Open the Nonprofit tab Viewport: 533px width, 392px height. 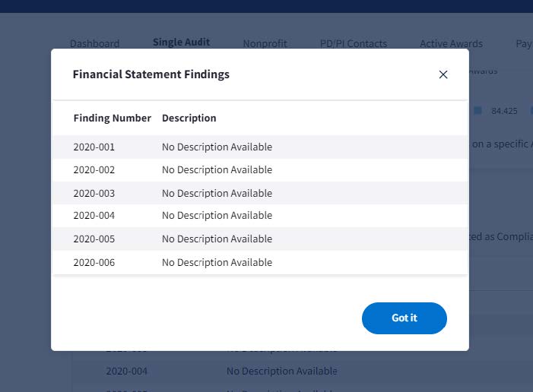point(265,43)
